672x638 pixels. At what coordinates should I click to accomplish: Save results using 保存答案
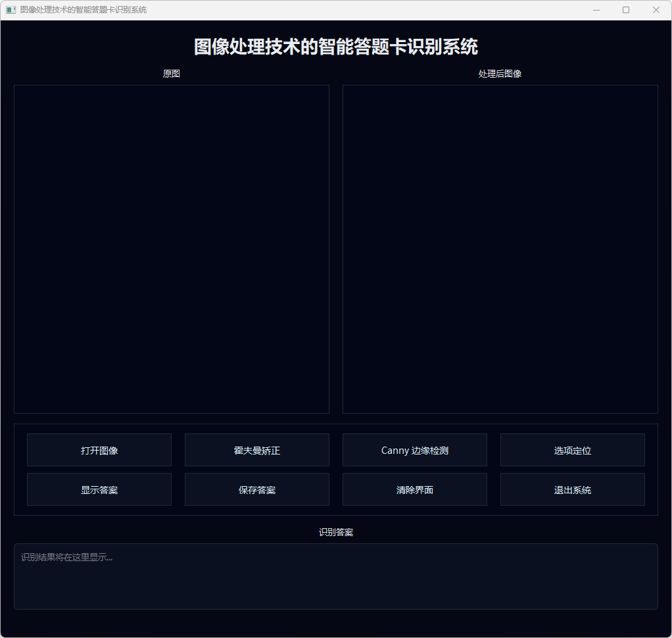point(257,490)
